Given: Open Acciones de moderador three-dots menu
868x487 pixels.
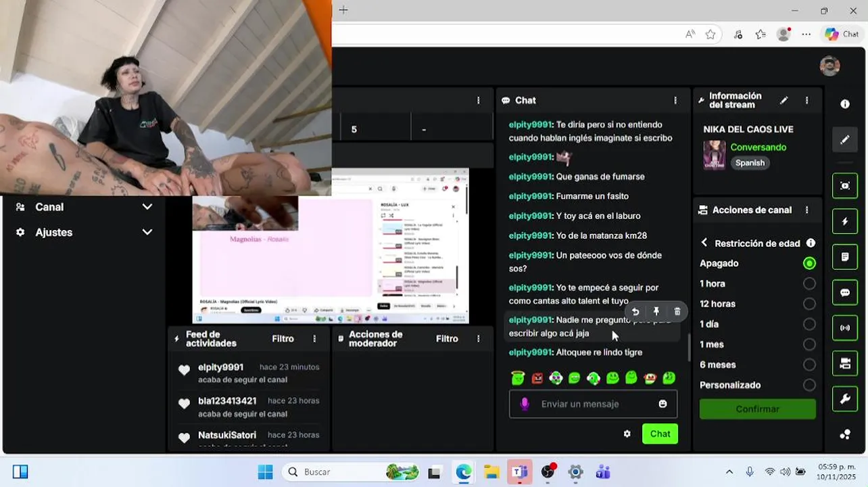Looking at the screenshot, I should click(478, 338).
